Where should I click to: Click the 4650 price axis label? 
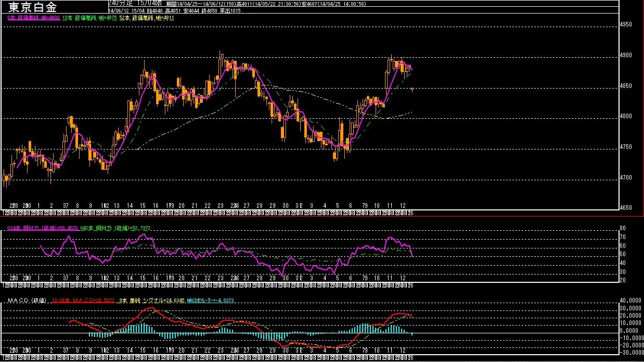626,208
